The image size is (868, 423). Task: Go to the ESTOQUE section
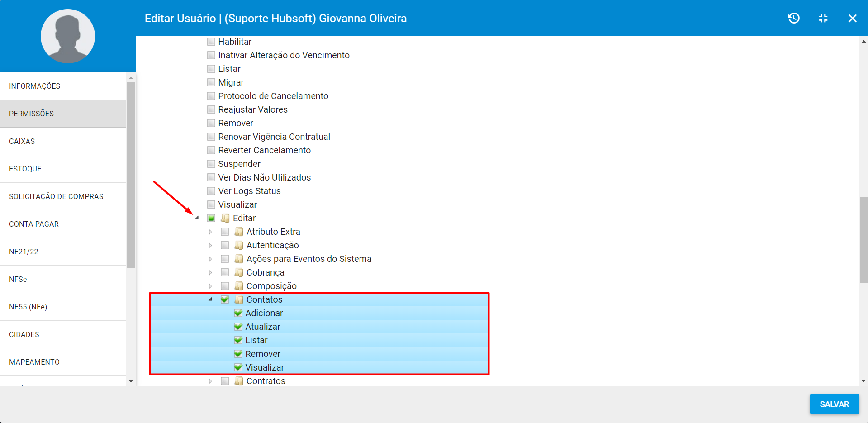pyautogui.click(x=63, y=169)
